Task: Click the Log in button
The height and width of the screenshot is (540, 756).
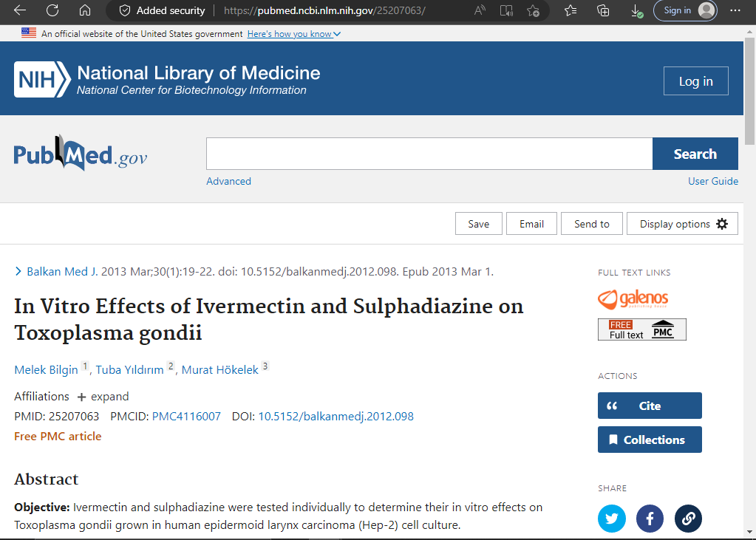Action: click(695, 81)
